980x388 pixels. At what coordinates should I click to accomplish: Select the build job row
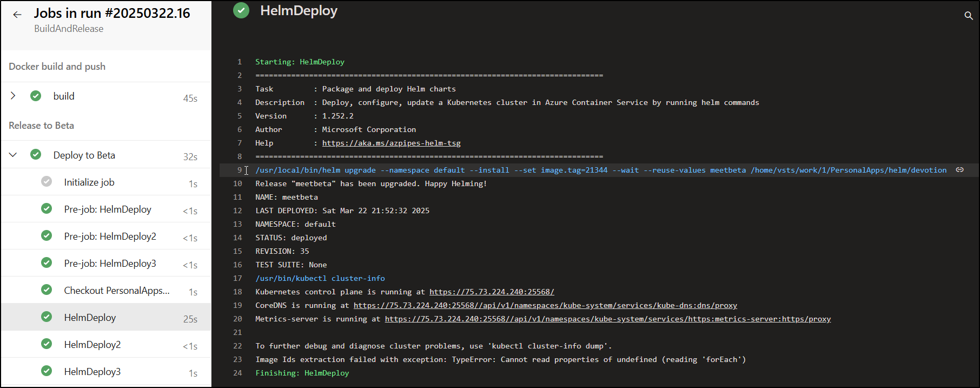[x=106, y=96]
